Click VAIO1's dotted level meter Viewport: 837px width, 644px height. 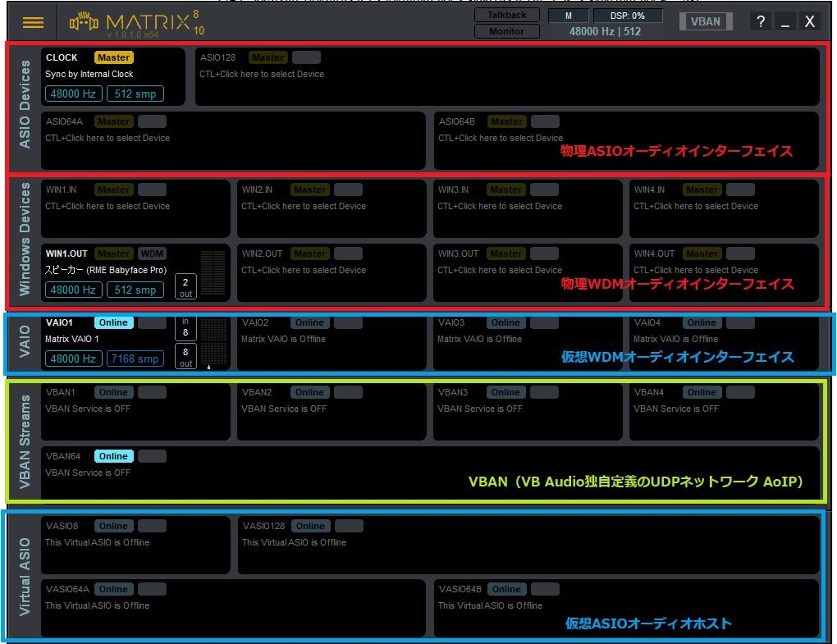coord(213,343)
